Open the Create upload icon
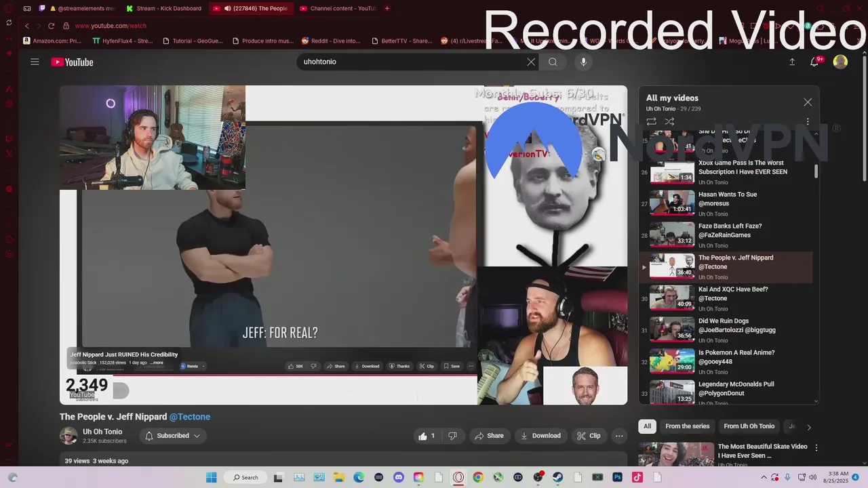Screen dimensions: 868x488 (x=791, y=62)
